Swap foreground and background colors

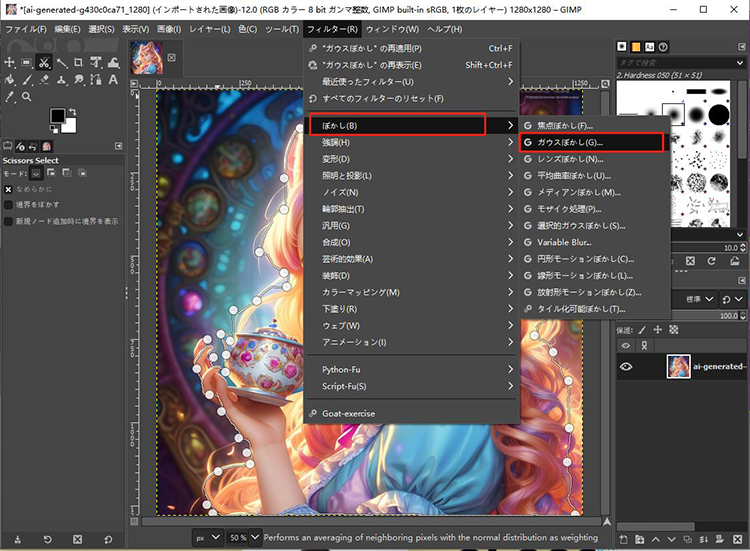point(72,111)
